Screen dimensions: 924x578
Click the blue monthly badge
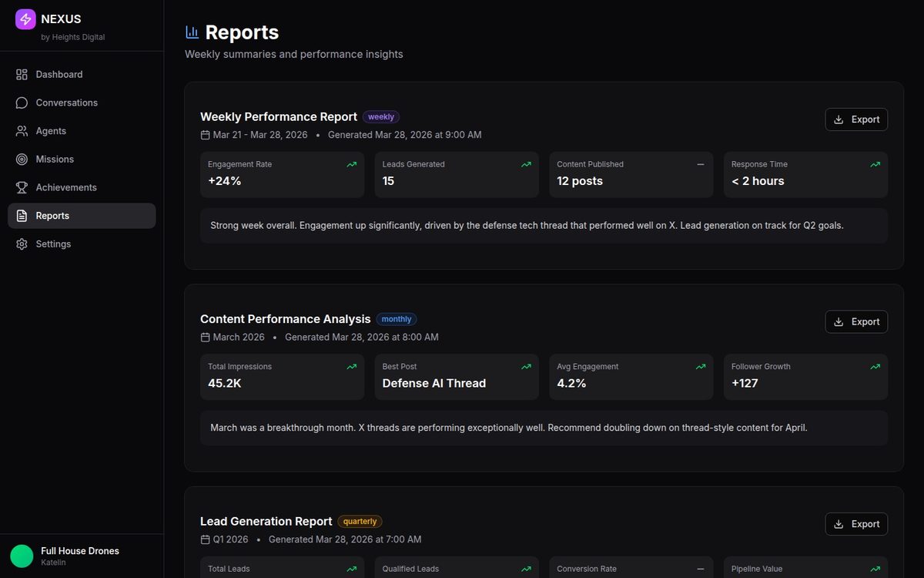(397, 319)
